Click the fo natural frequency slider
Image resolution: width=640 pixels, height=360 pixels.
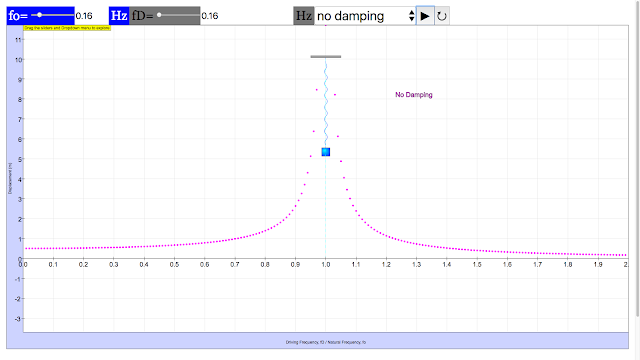point(52,15)
